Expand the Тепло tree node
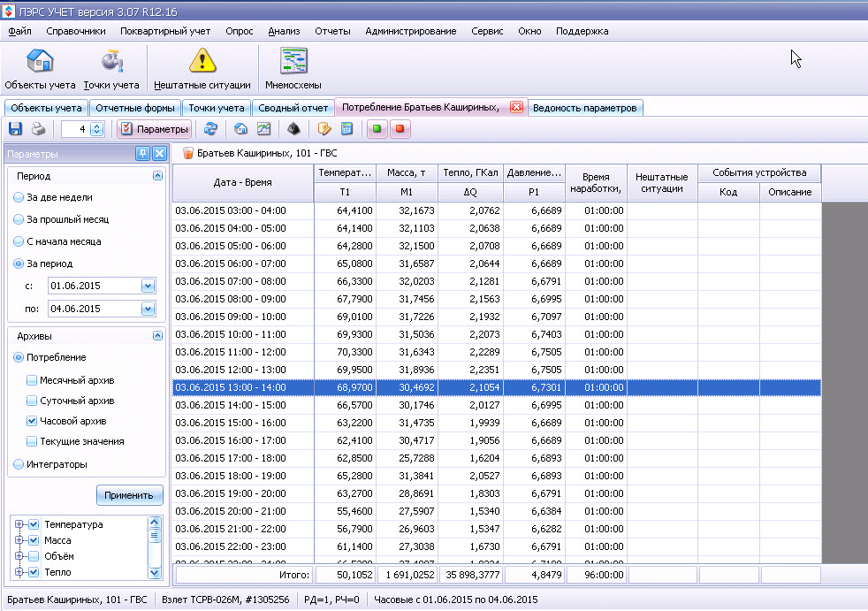This screenshot has height=611, width=868. [19, 572]
